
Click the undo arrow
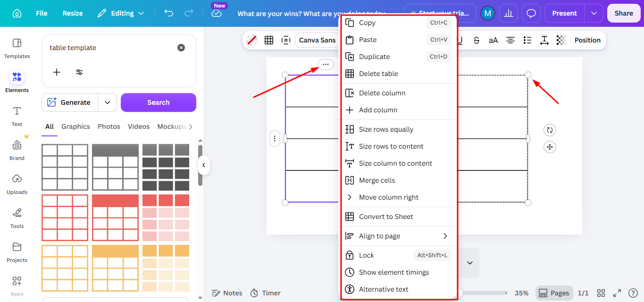click(169, 13)
